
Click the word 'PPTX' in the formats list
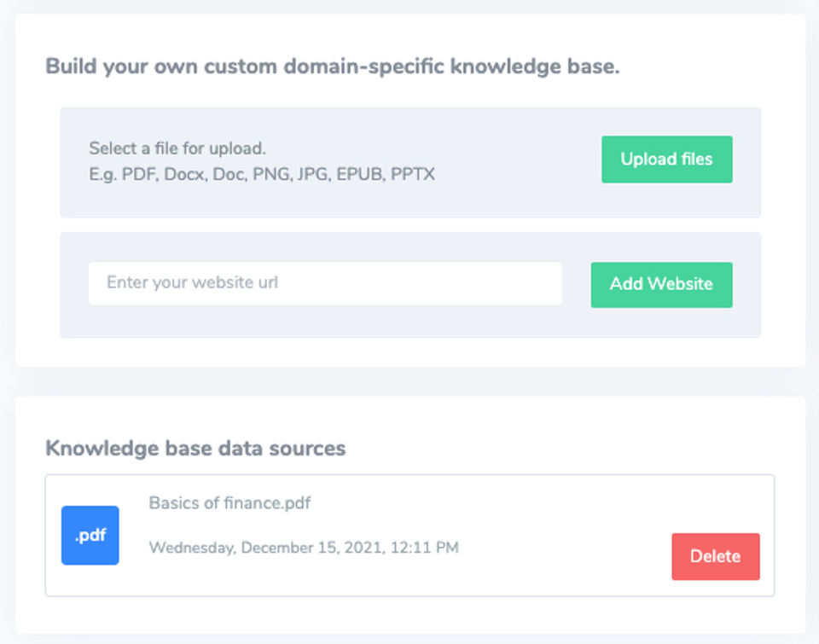point(413,174)
